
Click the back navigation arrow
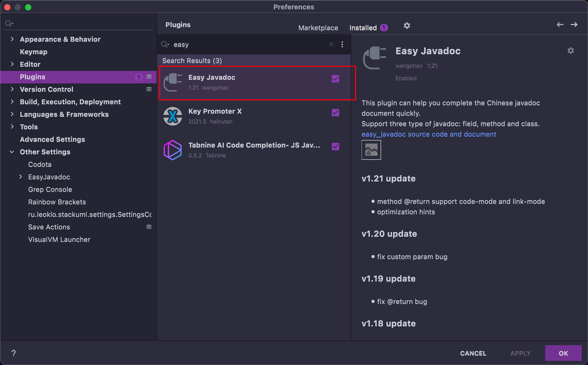(x=560, y=25)
